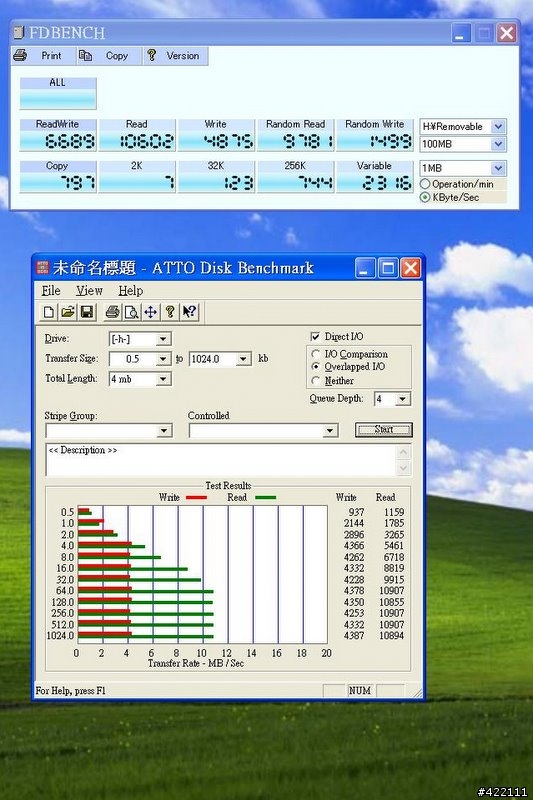Select the Neither radio option
Screen dimensions: 533x800
point(316,381)
